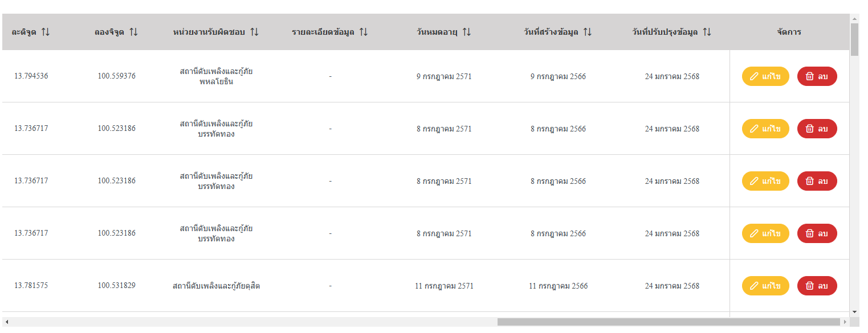Sort by วันที่ปรับปรุงข้อมูล arrows icon
Viewport: 868px width, 333px height.
[707, 32]
